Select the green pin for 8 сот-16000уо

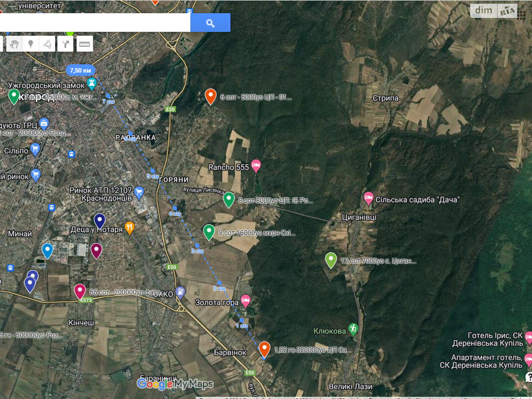(x=209, y=232)
